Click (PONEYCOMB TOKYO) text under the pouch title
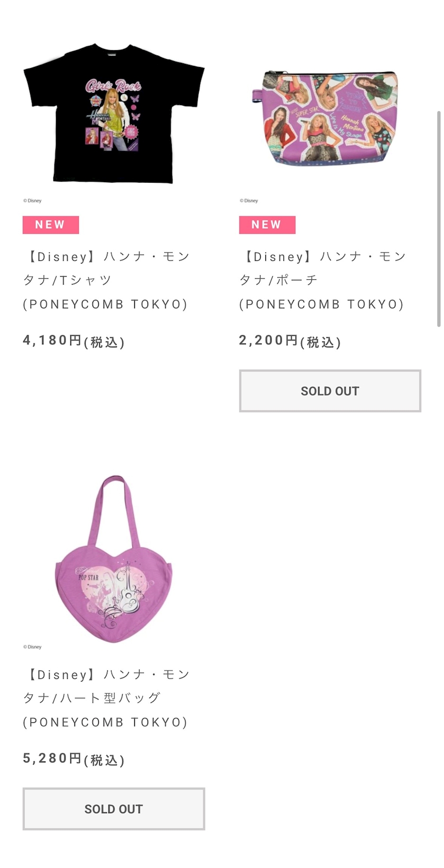This screenshot has width=444, height=868. click(x=321, y=305)
